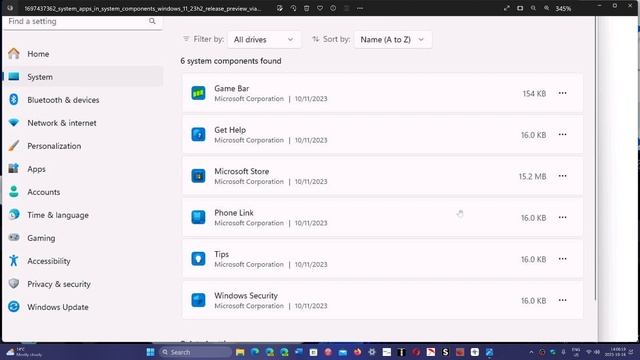Click the Microsoft Store name text
Image resolution: width=640 pixels, height=360 pixels.
pos(242,171)
